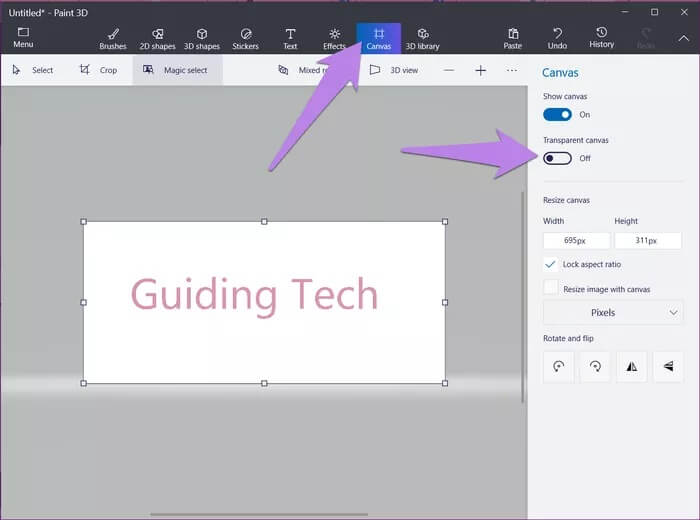Choose the Select tool
The width and height of the screenshot is (700, 520).
(33, 70)
